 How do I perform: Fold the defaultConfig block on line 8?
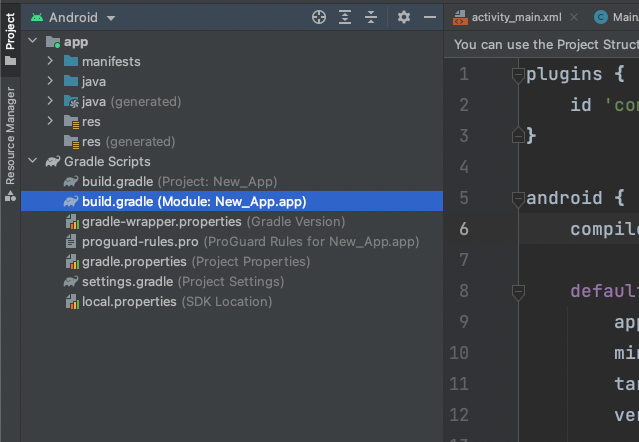pos(518,292)
